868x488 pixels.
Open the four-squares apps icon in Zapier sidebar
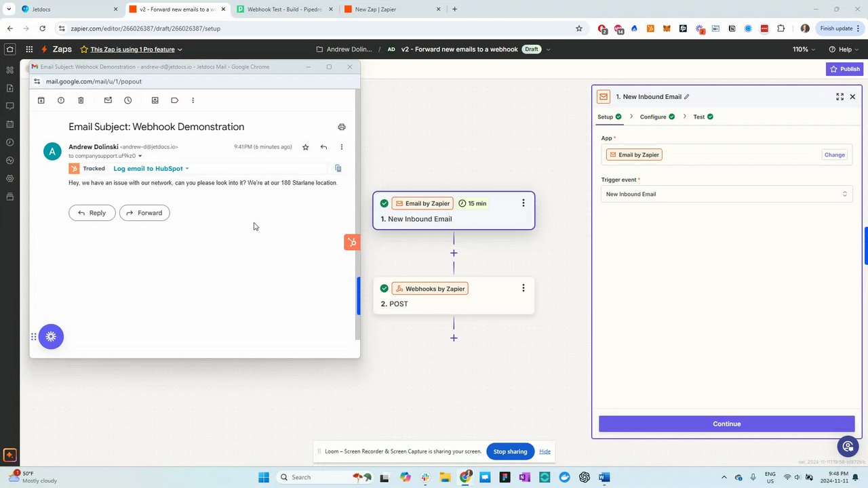9,70
